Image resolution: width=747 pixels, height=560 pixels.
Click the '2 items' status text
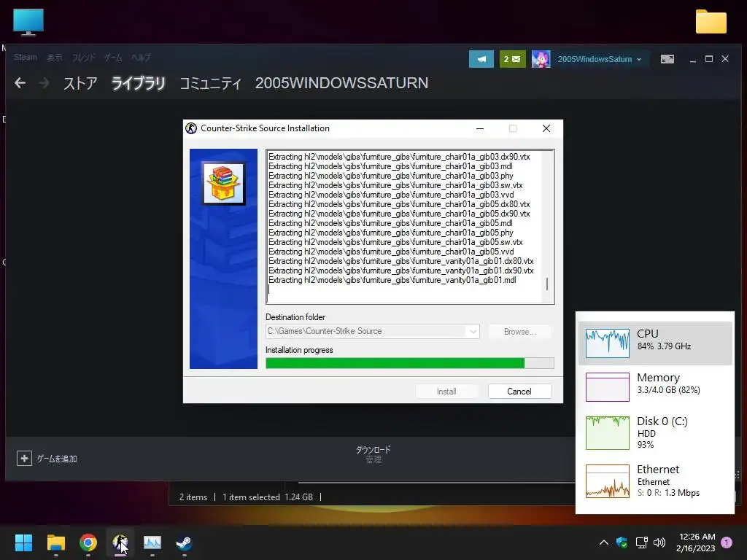(x=193, y=497)
